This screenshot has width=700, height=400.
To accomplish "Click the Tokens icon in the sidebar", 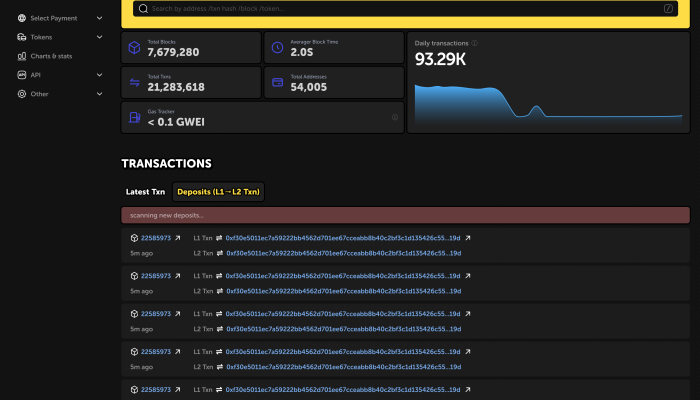I will click(21, 37).
